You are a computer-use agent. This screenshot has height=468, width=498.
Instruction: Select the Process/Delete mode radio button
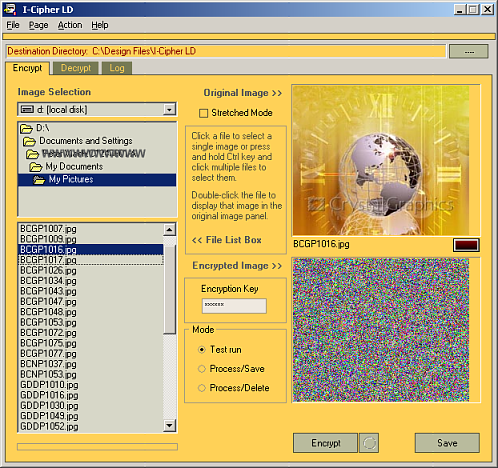202,388
